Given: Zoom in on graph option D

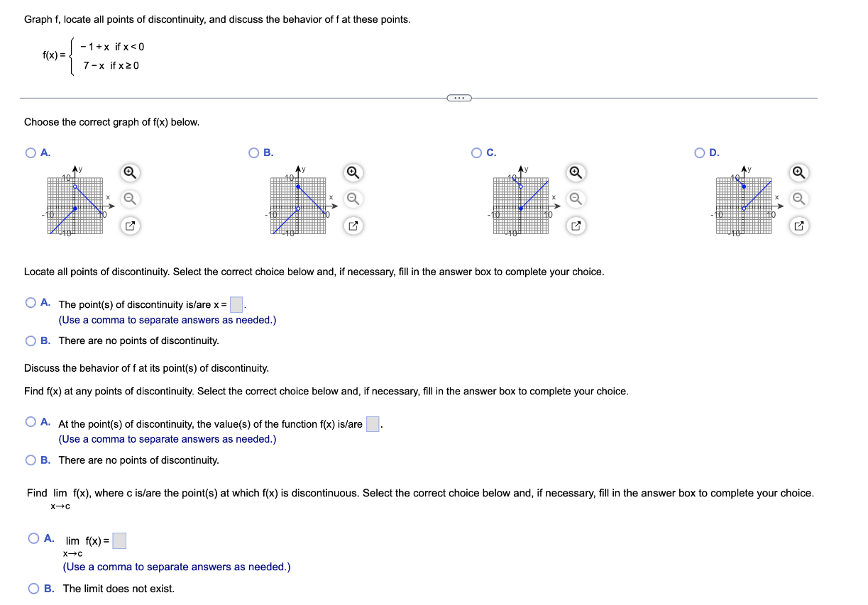Looking at the screenshot, I should [798, 172].
